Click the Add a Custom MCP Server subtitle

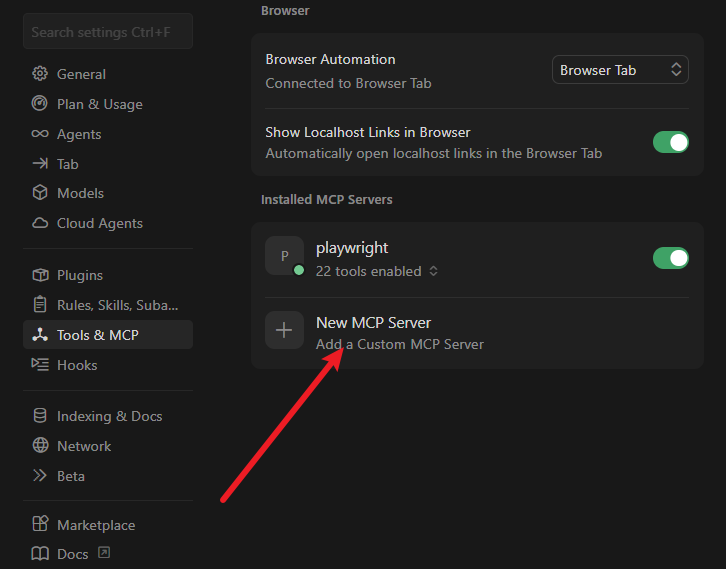point(400,344)
